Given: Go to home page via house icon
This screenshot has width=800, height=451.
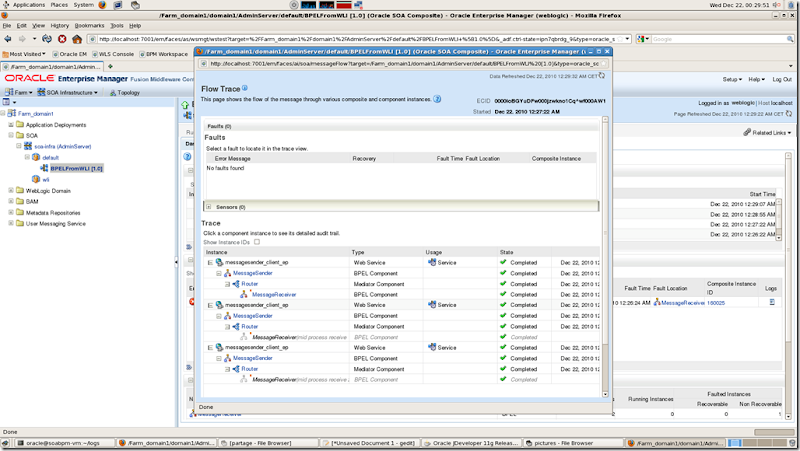Looking at the screenshot, I should (x=77, y=39).
